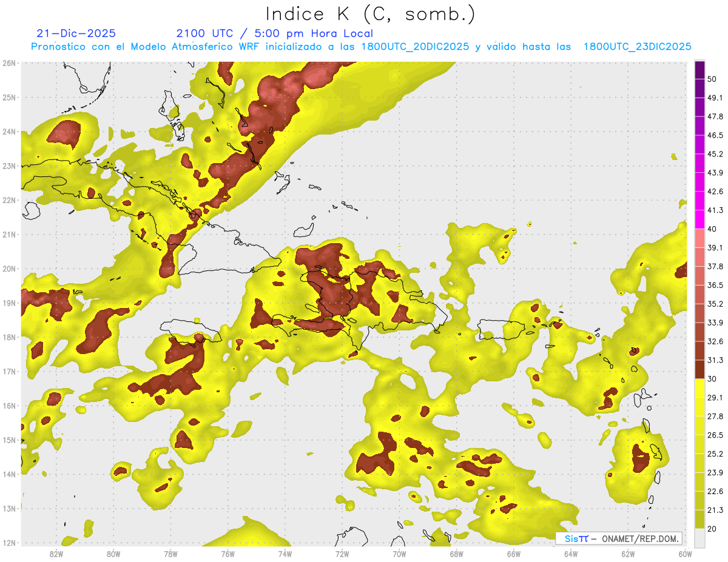Click the colorbar value "21.3"

(x=715, y=510)
